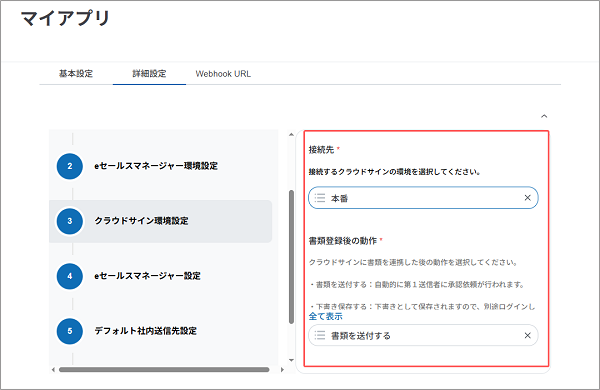Screen dimensions: 600x390
Task: Open the 基本設定 tab
Action: click(76, 73)
